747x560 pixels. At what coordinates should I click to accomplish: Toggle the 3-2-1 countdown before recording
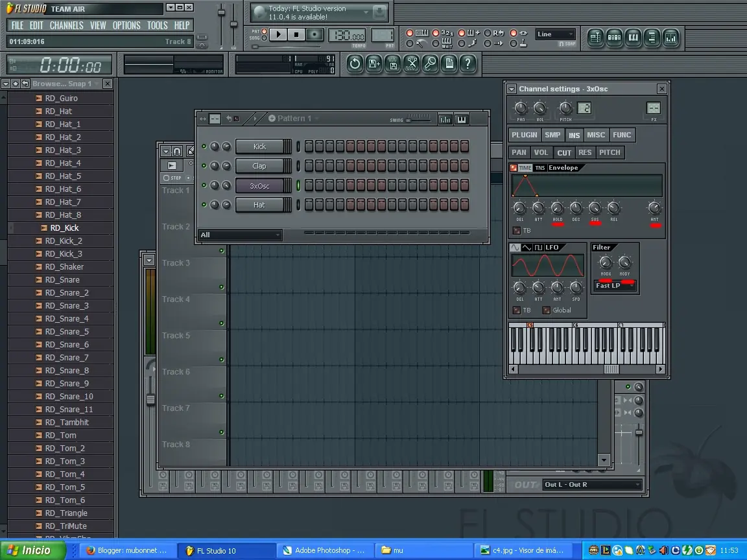coord(436,33)
